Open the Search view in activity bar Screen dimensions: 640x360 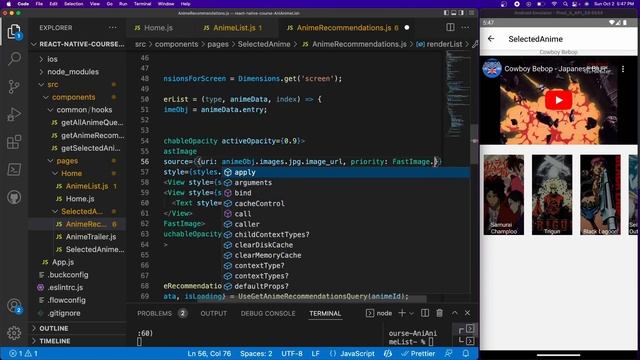point(14,59)
